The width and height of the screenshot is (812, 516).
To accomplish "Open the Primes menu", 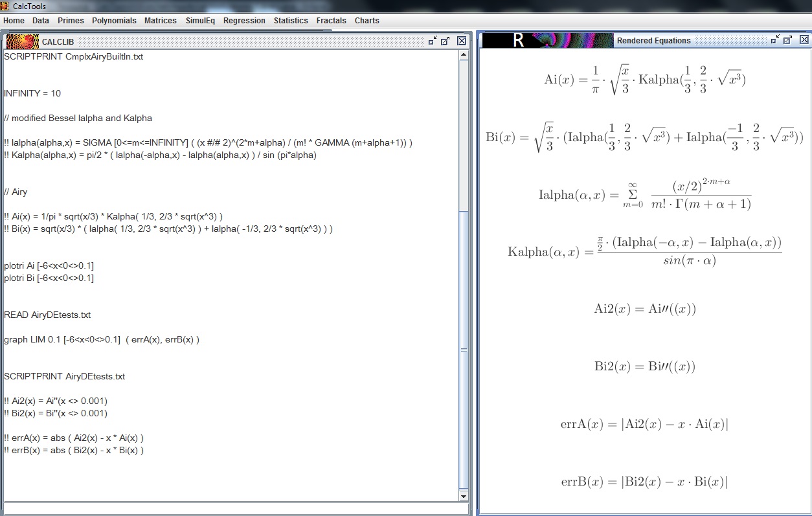I will pos(71,21).
